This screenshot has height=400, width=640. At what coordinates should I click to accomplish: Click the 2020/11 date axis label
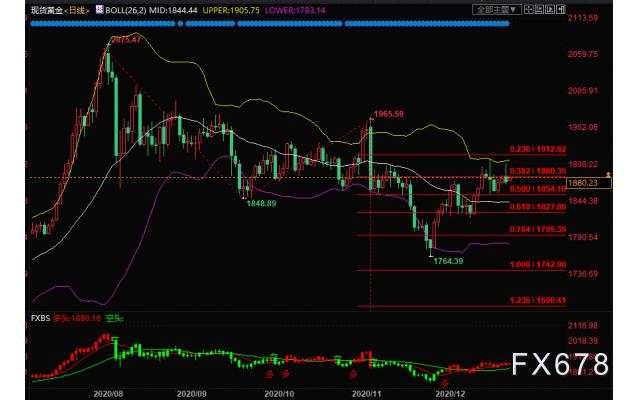367,394
